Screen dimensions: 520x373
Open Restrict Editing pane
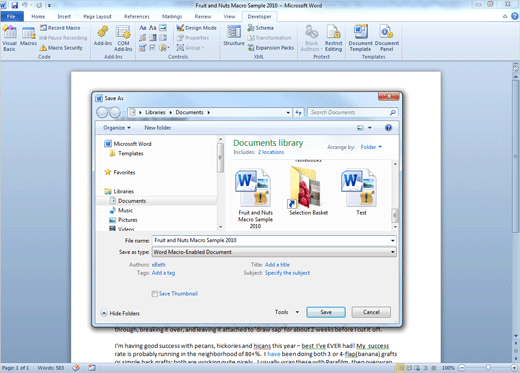(x=333, y=38)
